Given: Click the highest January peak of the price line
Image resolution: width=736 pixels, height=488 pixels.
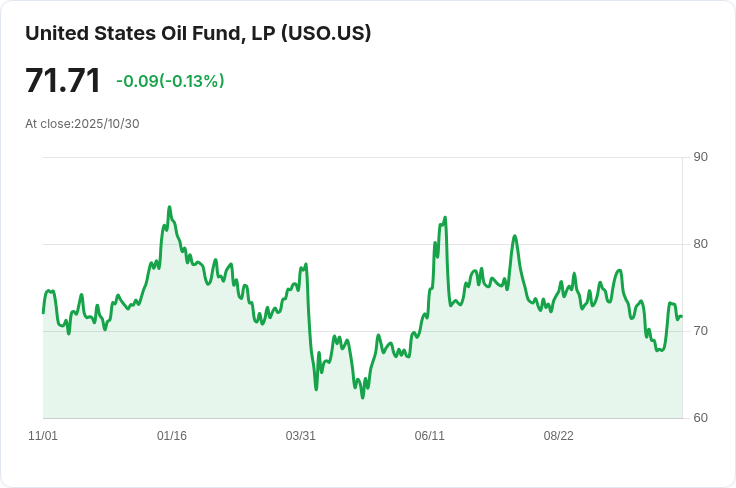Looking at the screenshot, I should tap(169, 207).
